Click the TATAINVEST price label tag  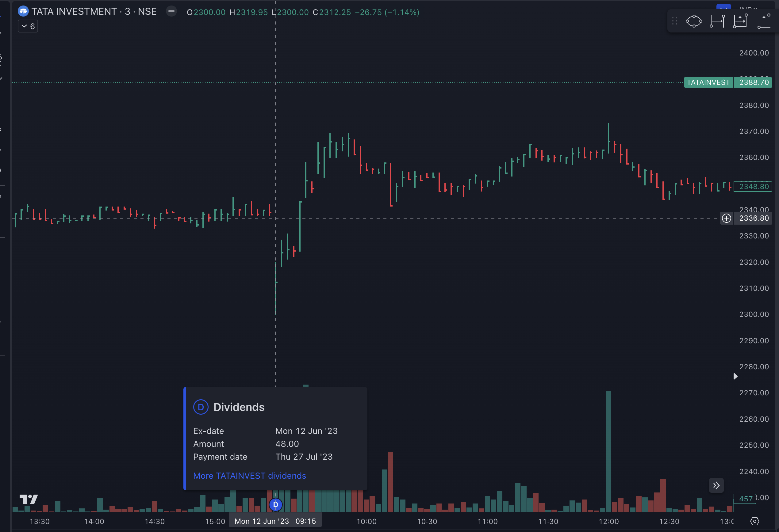click(x=708, y=82)
